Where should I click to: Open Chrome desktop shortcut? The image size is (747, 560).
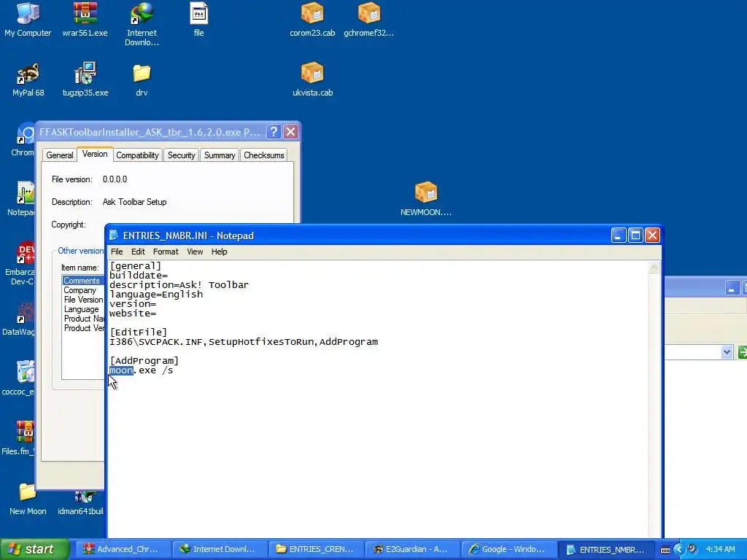(23, 140)
